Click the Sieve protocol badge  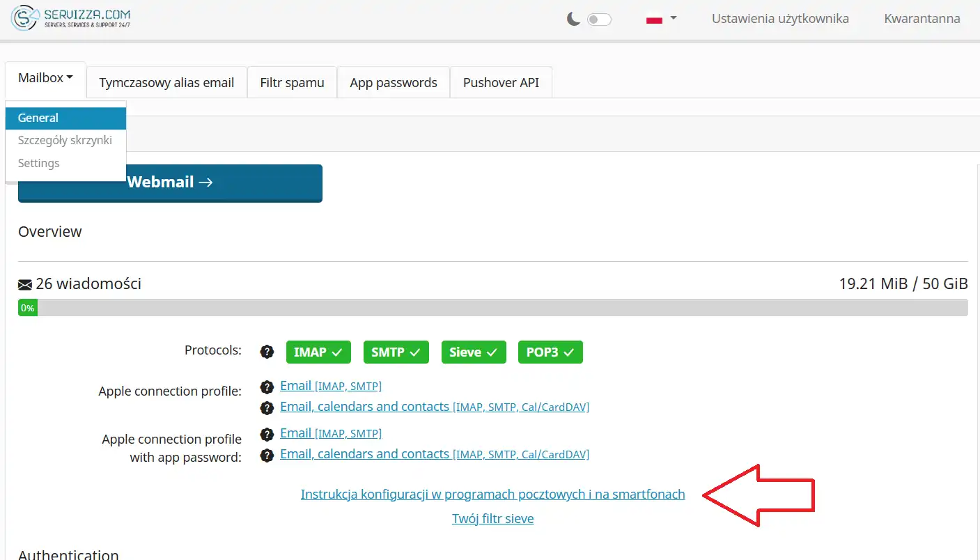tap(474, 352)
